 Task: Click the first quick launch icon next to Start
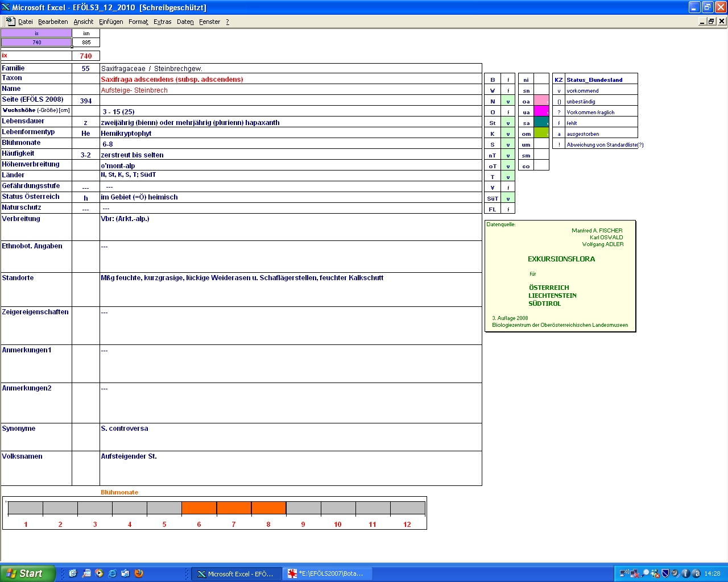point(73,573)
